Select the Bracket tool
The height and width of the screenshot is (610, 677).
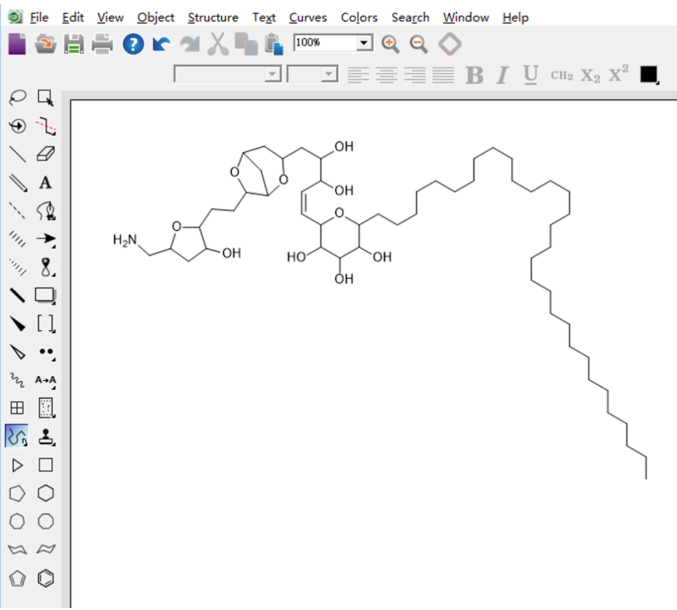click(x=46, y=324)
